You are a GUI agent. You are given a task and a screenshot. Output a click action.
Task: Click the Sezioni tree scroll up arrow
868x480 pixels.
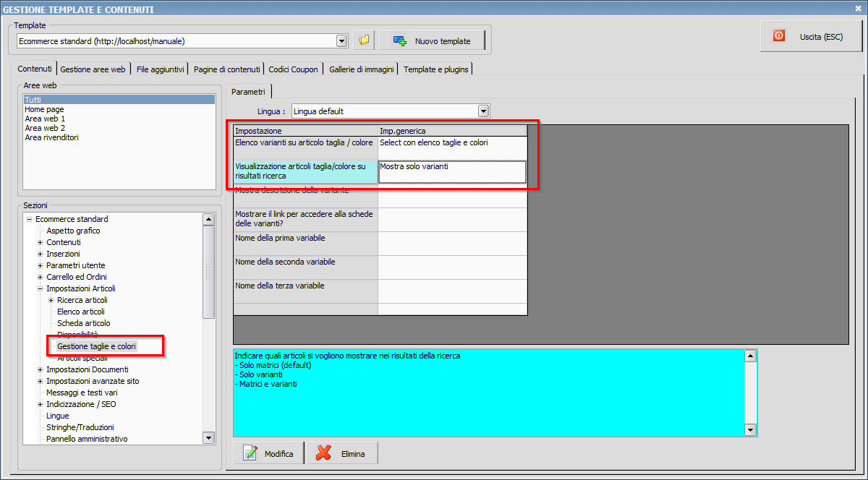click(x=209, y=219)
